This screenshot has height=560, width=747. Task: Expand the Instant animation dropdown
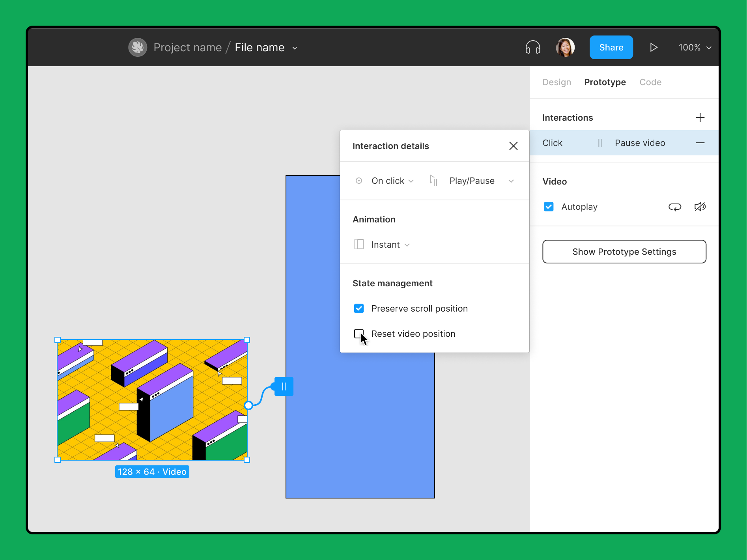pyautogui.click(x=390, y=245)
